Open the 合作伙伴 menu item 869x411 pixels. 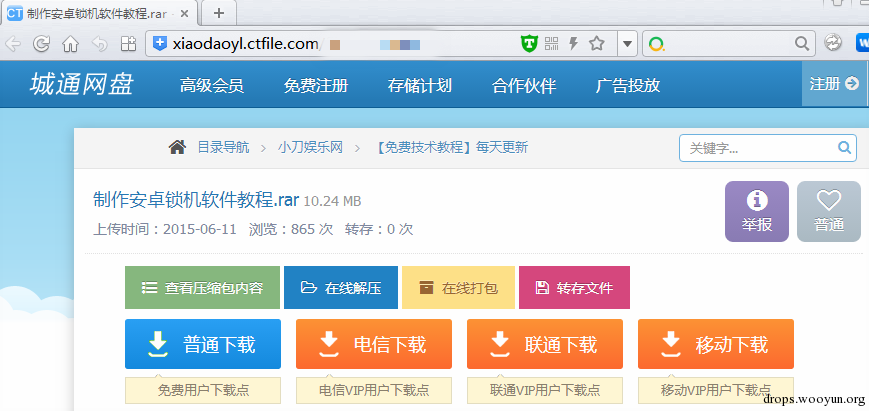tap(524, 85)
